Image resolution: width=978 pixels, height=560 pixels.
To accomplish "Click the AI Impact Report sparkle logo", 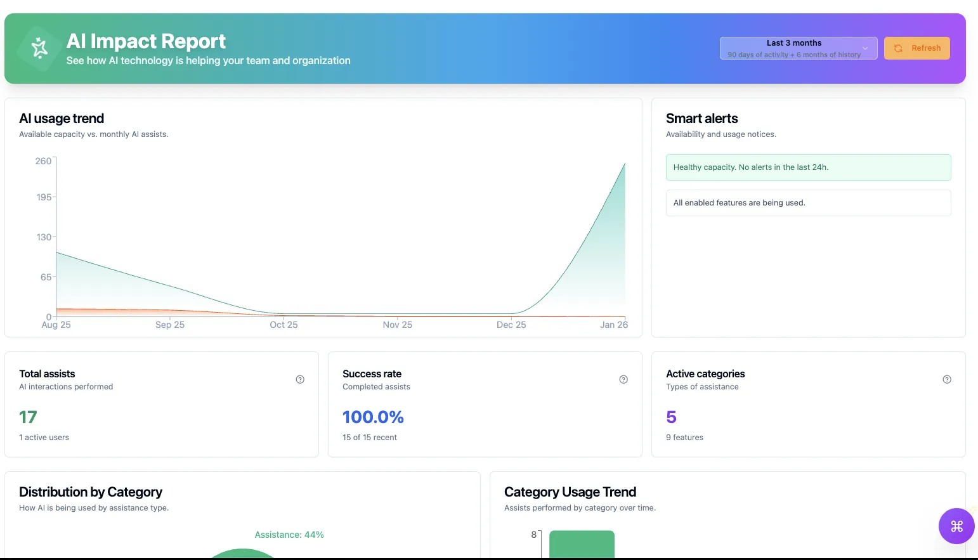I will coord(39,48).
